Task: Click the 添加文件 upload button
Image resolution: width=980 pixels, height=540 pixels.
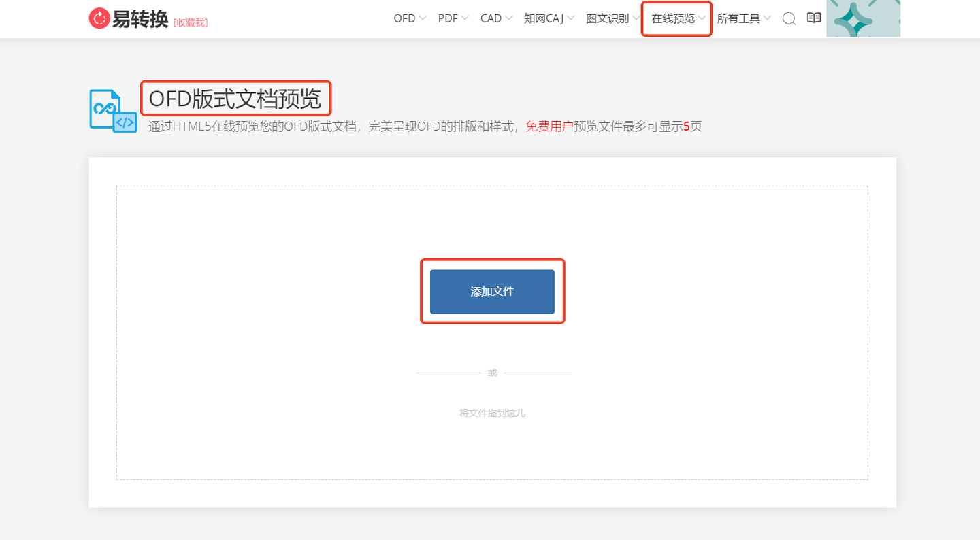Action: pyautogui.click(x=492, y=291)
